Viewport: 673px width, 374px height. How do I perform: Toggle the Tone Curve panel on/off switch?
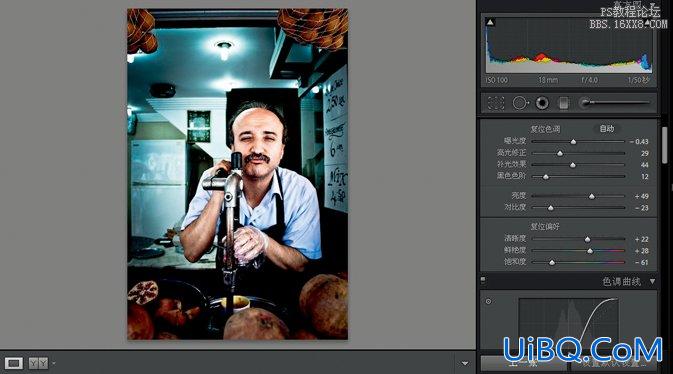pos(483,281)
